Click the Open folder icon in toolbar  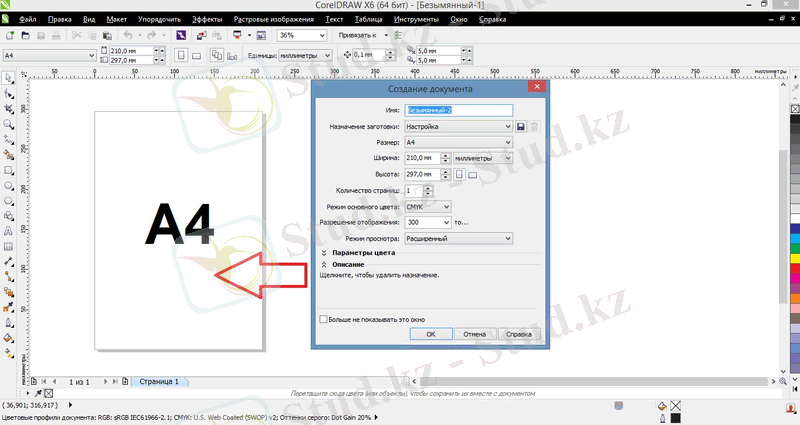click(x=24, y=35)
